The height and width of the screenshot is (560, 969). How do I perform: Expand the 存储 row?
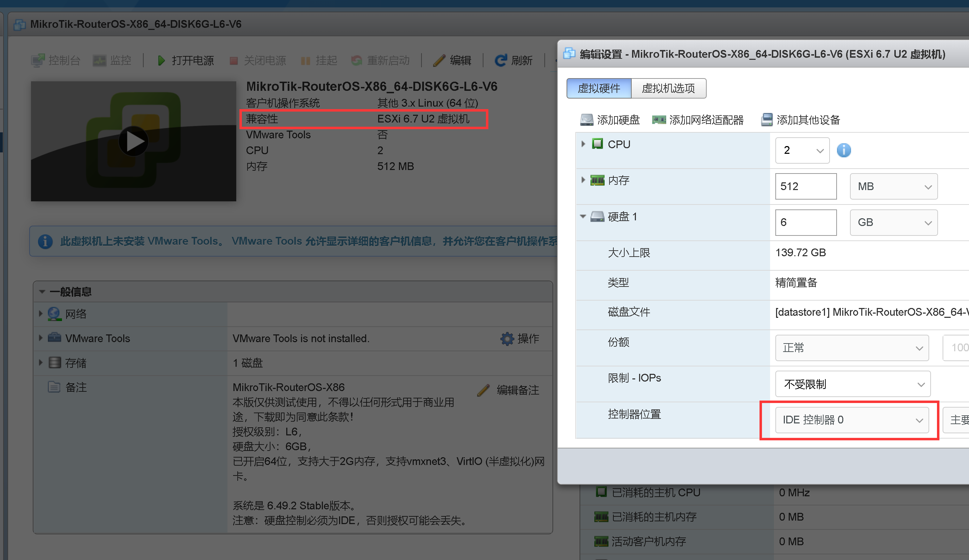point(40,363)
